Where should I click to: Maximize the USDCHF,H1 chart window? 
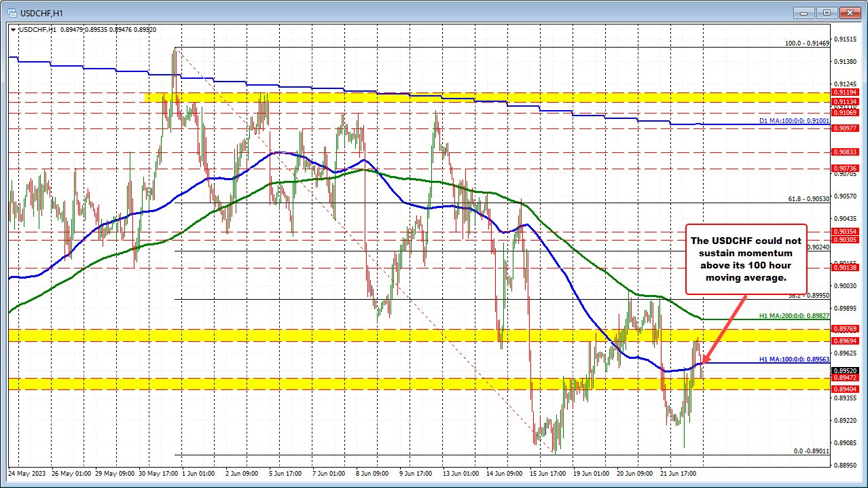pyautogui.click(x=827, y=12)
